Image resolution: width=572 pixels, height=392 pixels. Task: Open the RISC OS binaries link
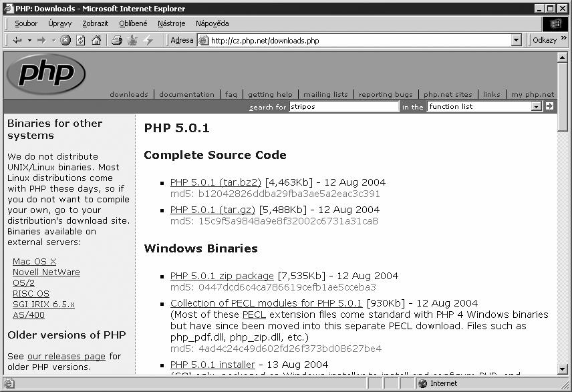point(31,294)
